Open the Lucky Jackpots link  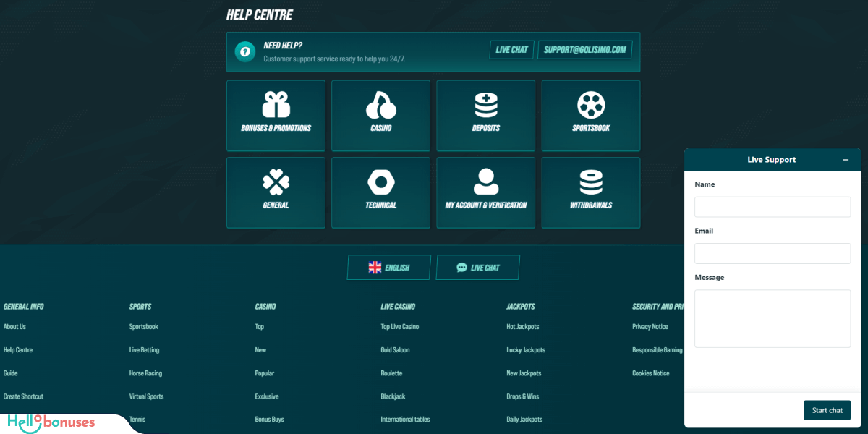(526, 350)
